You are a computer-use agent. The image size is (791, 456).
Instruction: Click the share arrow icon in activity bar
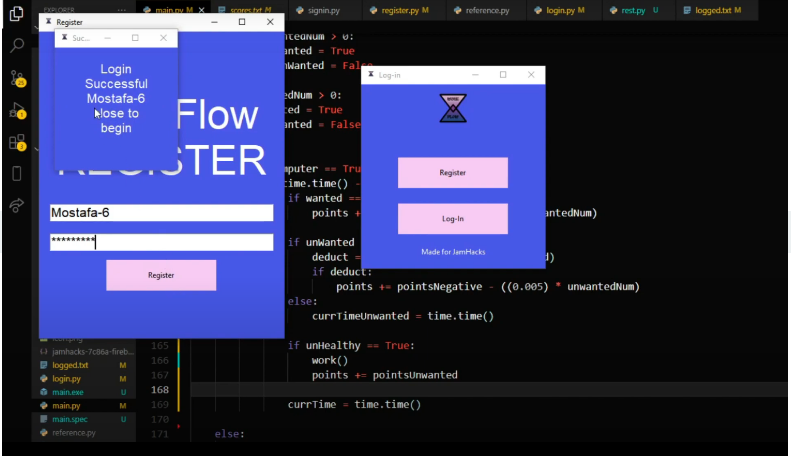click(x=17, y=205)
